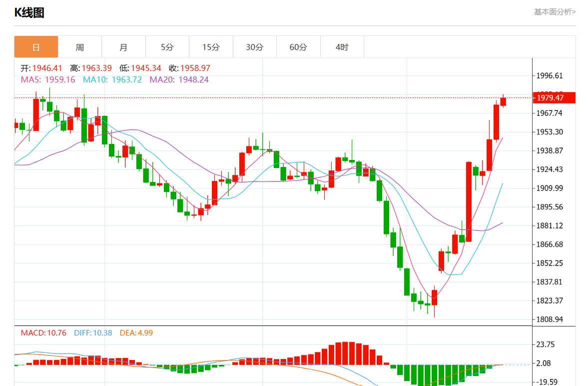Click the 2.08 MACD axis label
The image size is (588, 386).
coord(544,363)
